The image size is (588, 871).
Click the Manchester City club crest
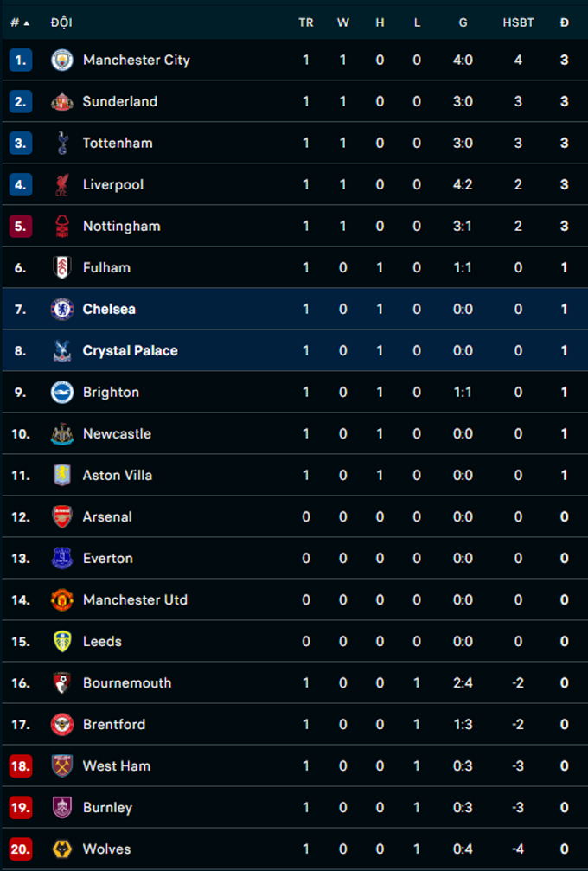coord(62,60)
